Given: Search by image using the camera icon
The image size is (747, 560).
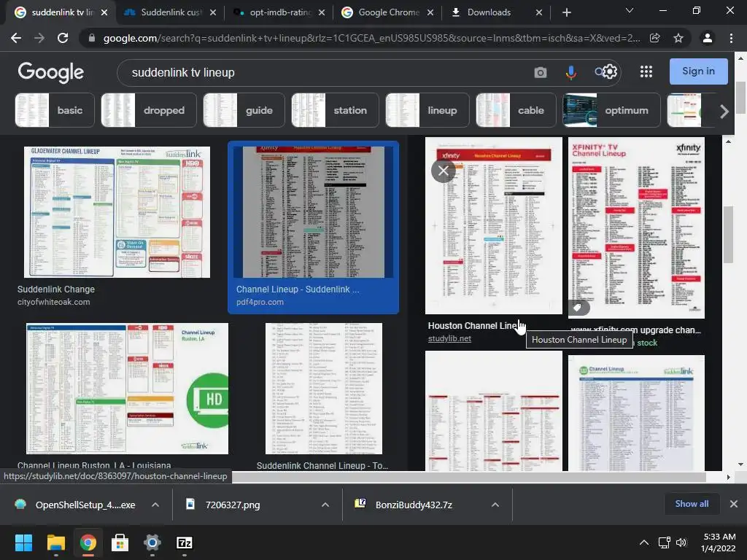Looking at the screenshot, I should [541, 72].
